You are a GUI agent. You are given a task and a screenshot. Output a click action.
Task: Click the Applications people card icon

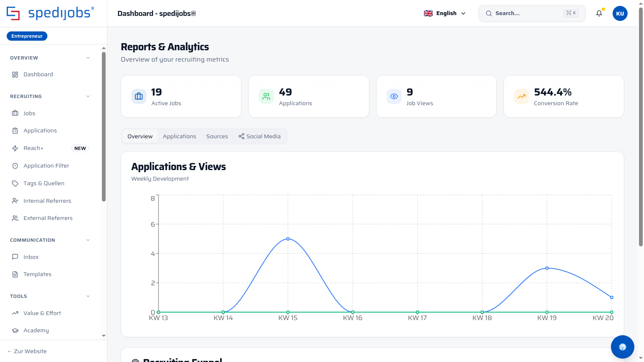point(266,96)
